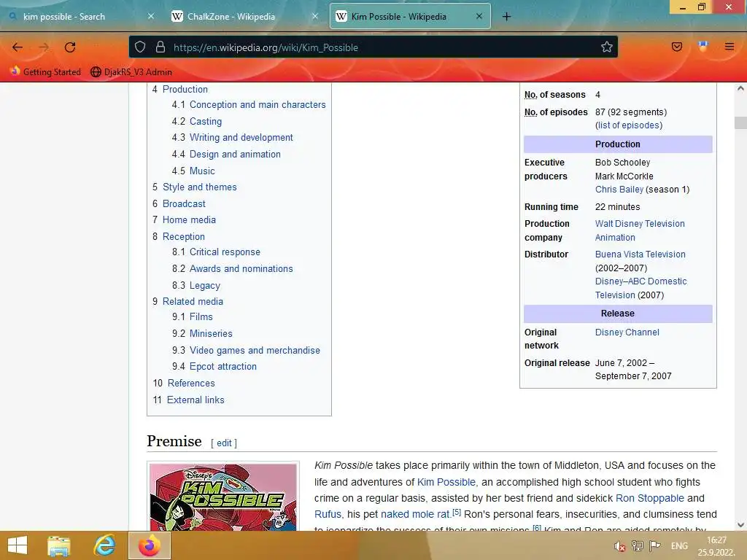Image resolution: width=747 pixels, height=560 pixels.
Task: Open the Critical response link
Action: coord(225,252)
